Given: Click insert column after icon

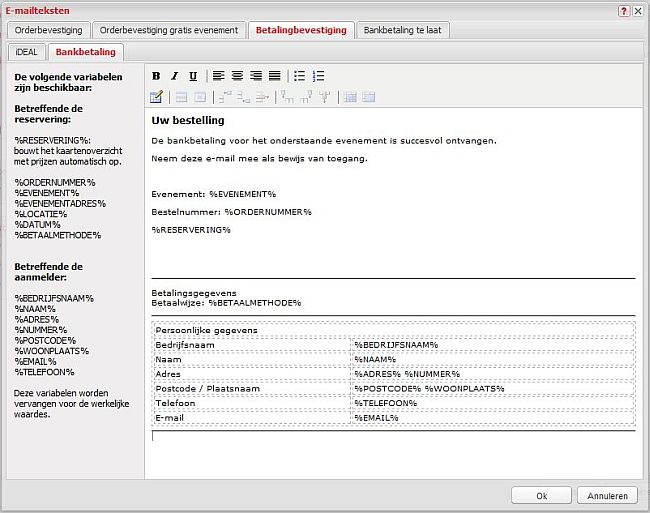Looking at the screenshot, I should pyautogui.click(x=306, y=97).
